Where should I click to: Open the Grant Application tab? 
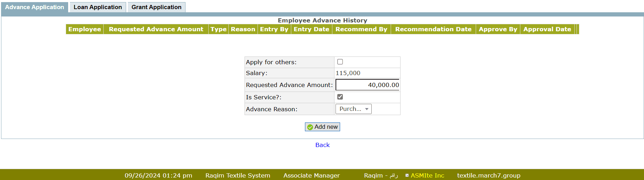pos(156,7)
